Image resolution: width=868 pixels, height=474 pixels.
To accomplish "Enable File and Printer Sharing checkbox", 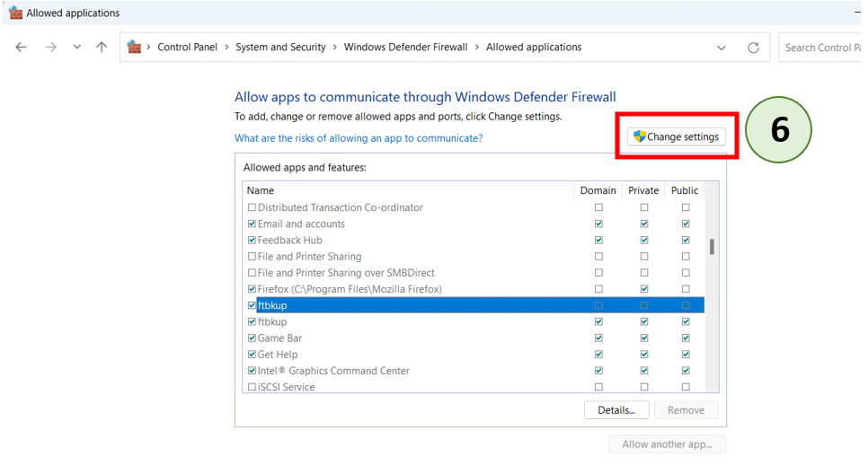I will click(252, 257).
